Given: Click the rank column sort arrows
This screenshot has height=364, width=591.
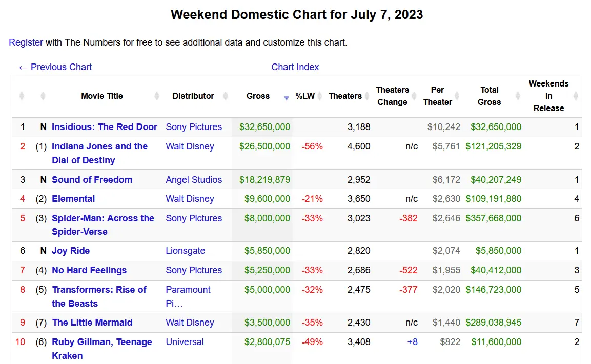Looking at the screenshot, I should [x=22, y=96].
